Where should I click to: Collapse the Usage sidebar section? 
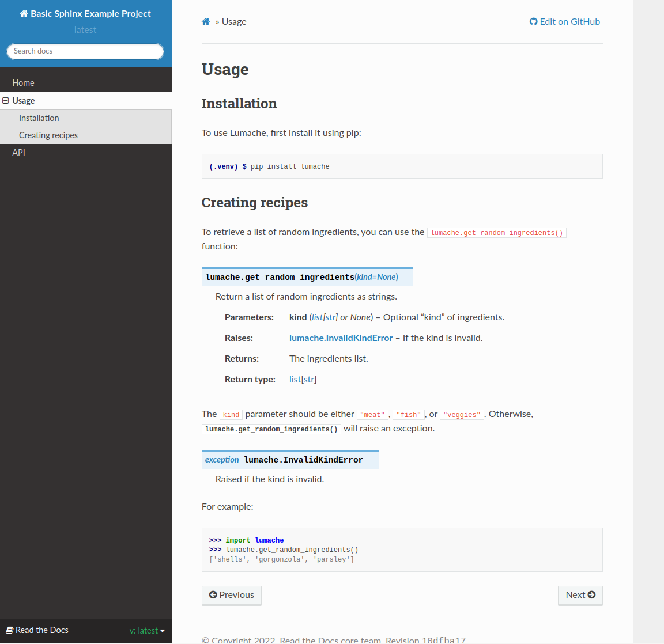pyautogui.click(x=6, y=101)
